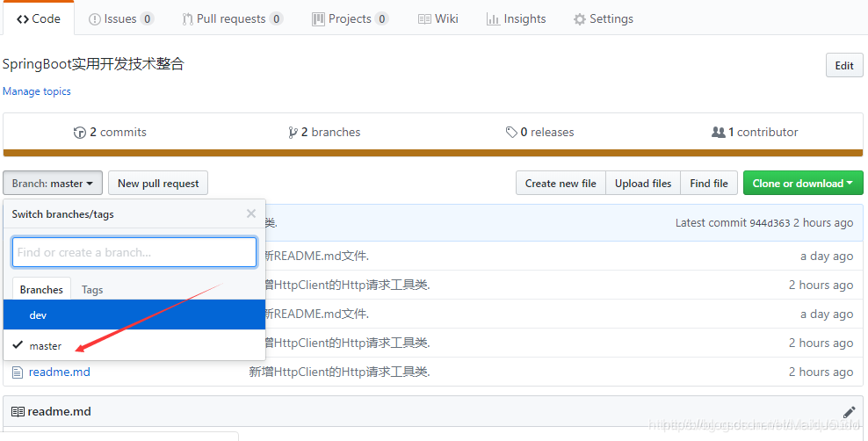Open the Code tab
868x441 pixels.
click(x=38, y=18)
